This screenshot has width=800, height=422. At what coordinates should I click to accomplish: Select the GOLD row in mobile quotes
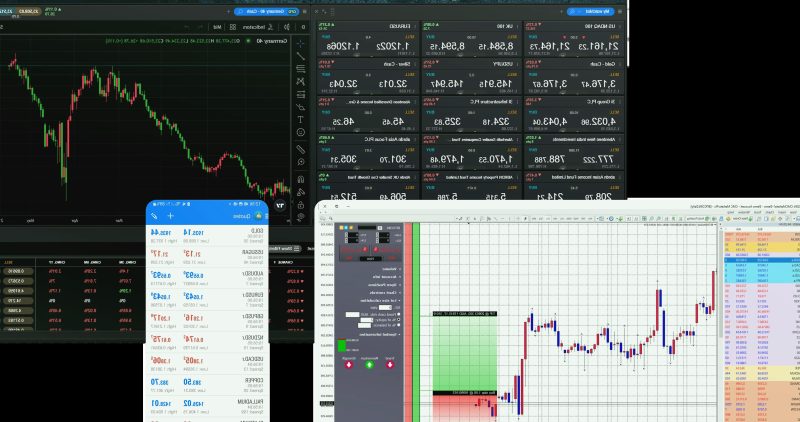(x=207, y=236)
